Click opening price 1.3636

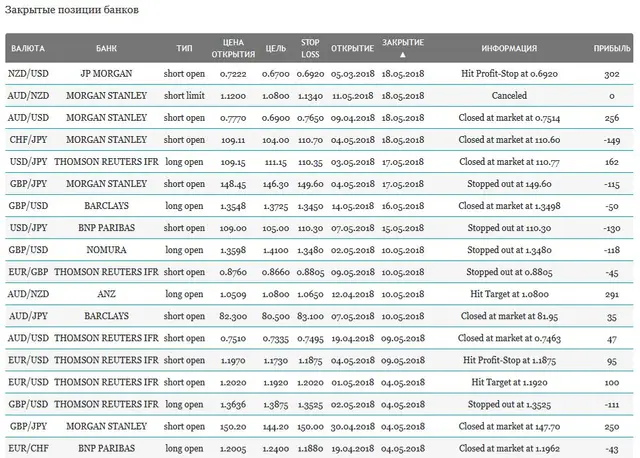coord(233,405)
